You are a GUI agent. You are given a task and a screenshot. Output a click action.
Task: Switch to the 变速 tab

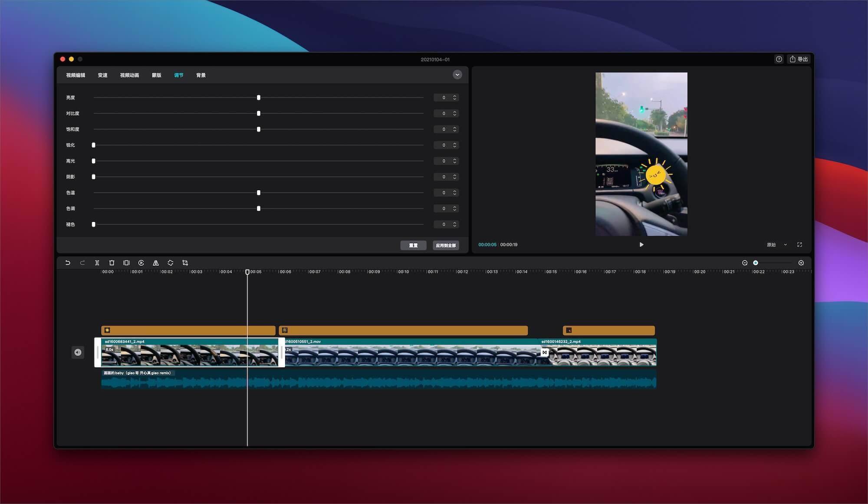103,75
